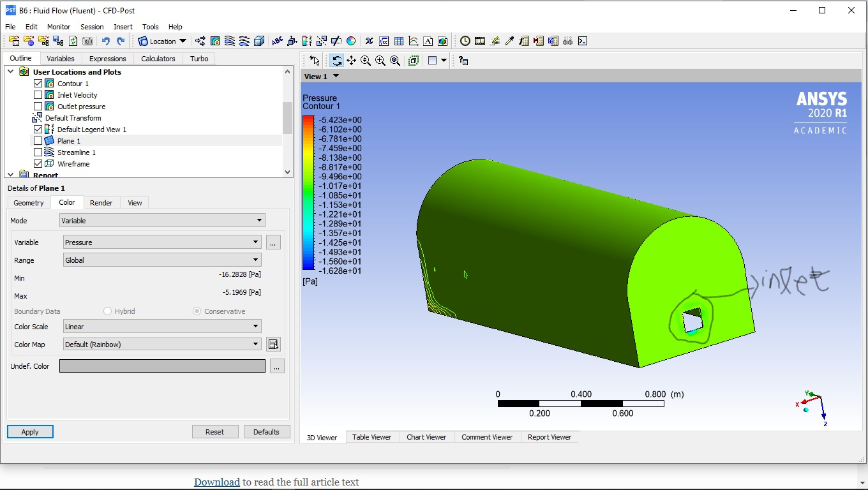Click the Apply button
The image size is (868, 490).
pos(30,432)
